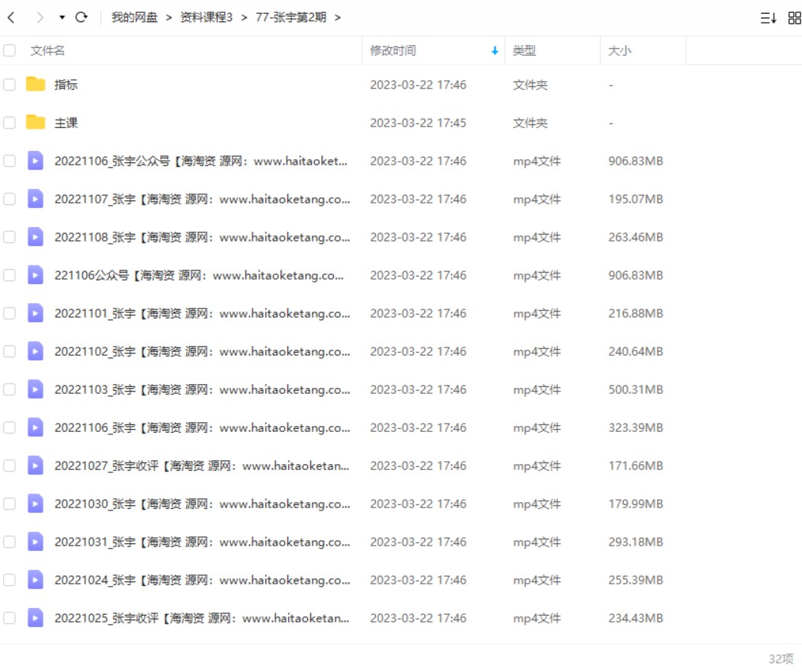Click the 77-张宇第2期 breadcrumb
Screen dimensions: 802x672
click(290, 18)
